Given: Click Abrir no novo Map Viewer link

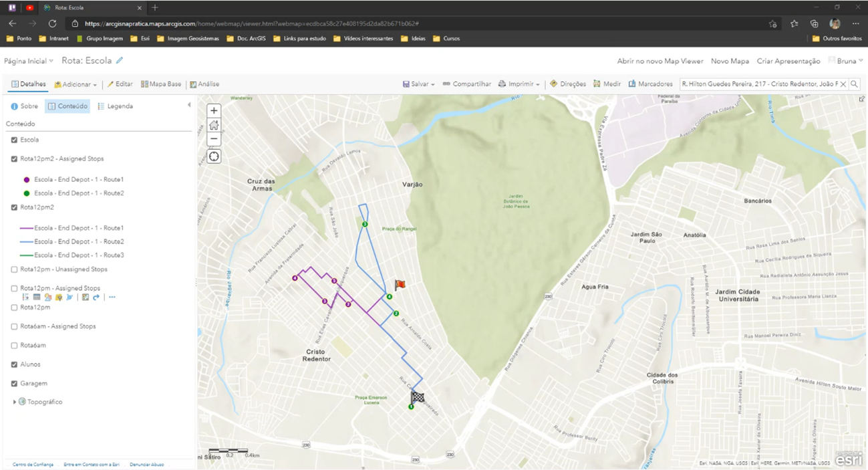Looking at the screenshot, I should (660, 61).
